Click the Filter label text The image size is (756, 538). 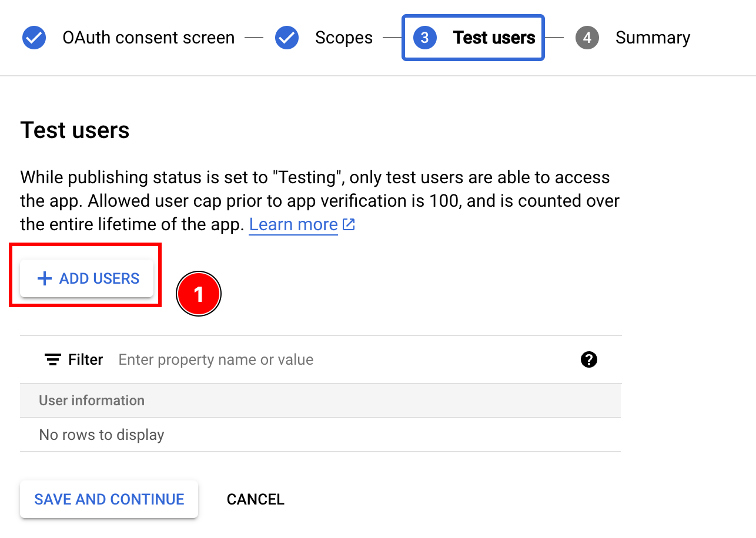(86, 359)
